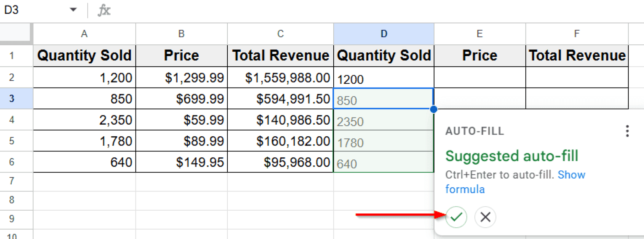Select column D header
This screenshot has width=644, height=239.
pos(384,34)
